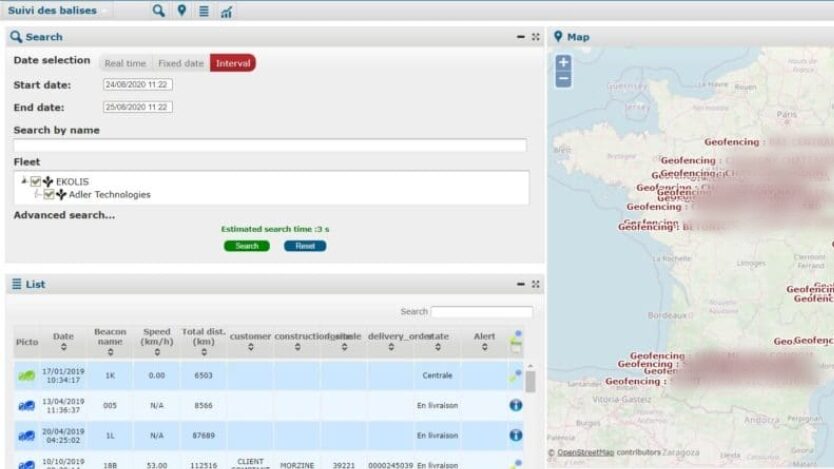Switch to Fixed date selection

(181, 63)
